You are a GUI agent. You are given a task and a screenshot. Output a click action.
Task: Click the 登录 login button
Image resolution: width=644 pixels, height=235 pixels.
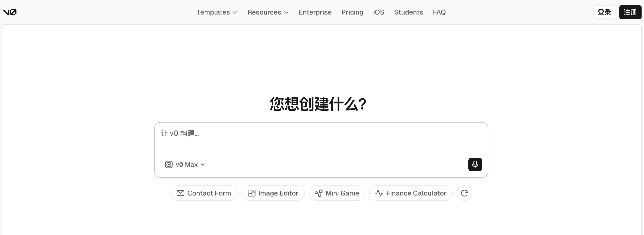pos(604,12)
